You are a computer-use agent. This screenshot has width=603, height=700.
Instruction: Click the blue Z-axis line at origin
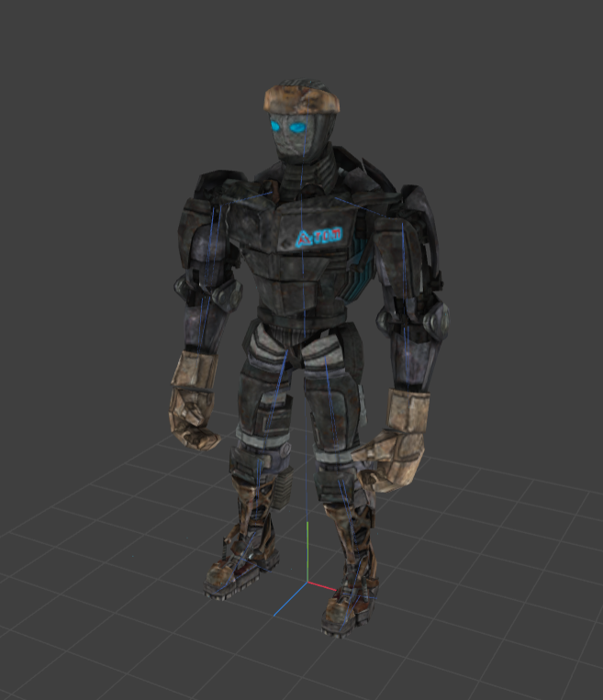coord(290,599)
